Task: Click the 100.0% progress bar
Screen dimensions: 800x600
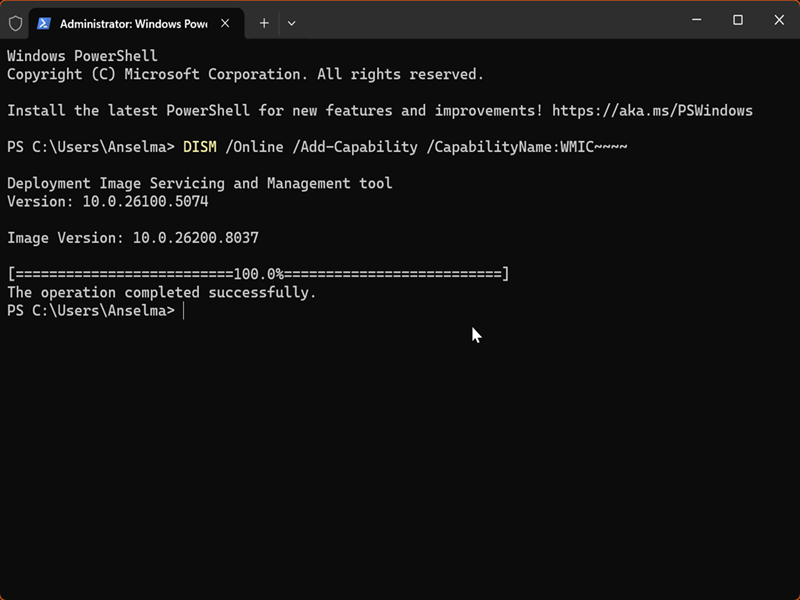Action: coord(258,274)
